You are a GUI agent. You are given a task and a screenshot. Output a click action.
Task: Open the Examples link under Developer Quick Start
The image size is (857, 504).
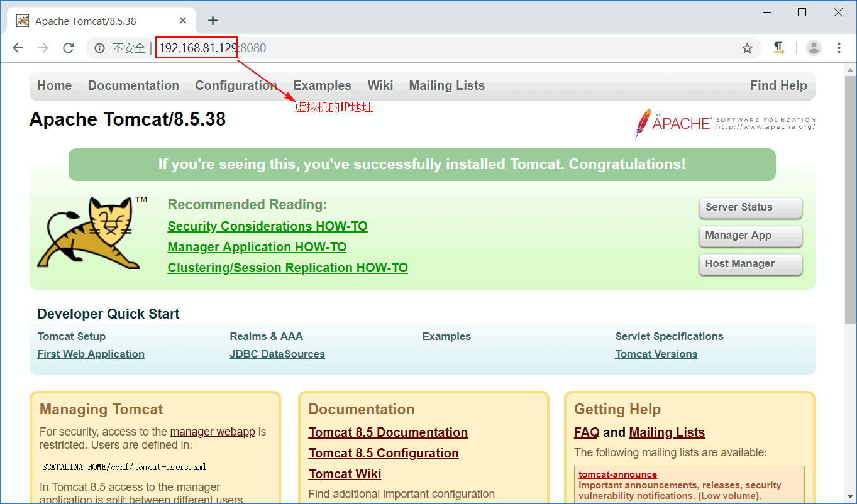pos(446,336)
